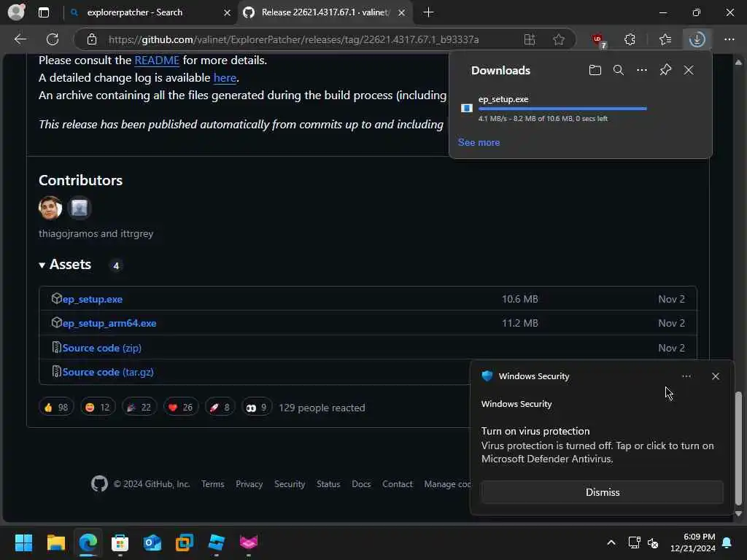
Task: Click the Turn on virus protection message
Action: (597, 446)
